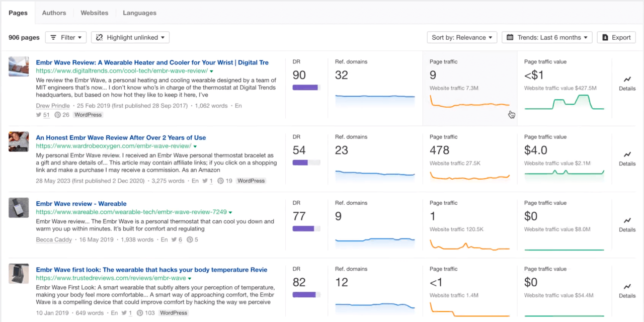The height and width of the screenshot is (322, 644).
Task: Open author Drew Prindle link
Action: tap(53, 106)
